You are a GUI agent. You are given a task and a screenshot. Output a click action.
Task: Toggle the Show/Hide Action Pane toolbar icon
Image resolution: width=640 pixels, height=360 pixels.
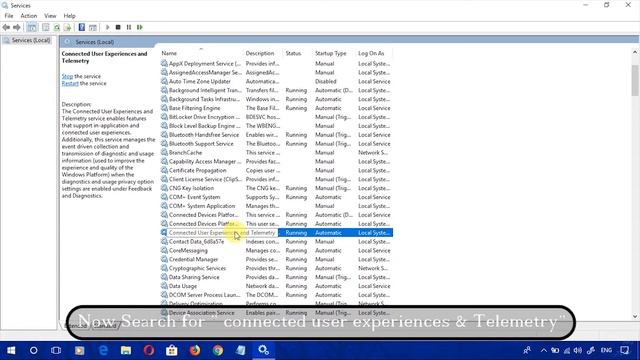tap(93, 27)
